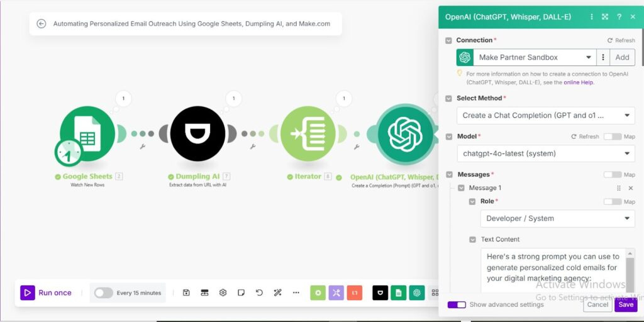Open the Connection dropdown Make Partner Sandbox
The width and height of the screenshot is (644, 322).
tap(535, 57)
